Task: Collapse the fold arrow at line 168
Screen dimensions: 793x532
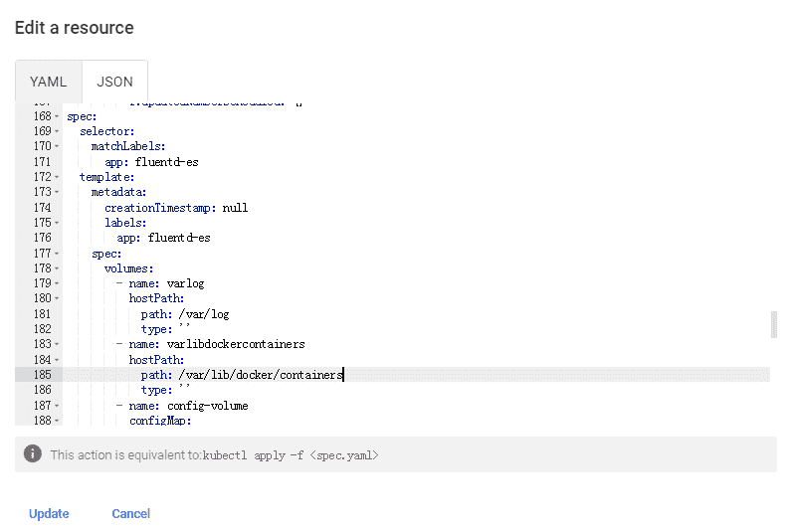Action: 57,116
